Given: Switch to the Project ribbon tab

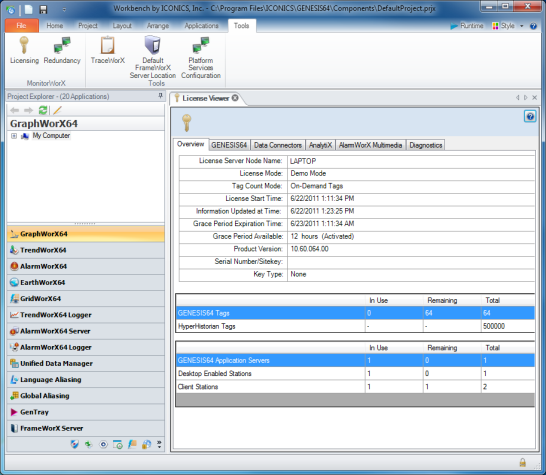Looking at the screenshot, I should (88, 26).
